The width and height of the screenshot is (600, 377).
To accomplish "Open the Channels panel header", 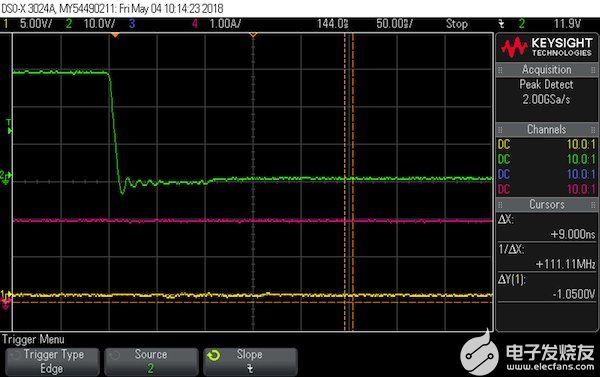I will (546, 129).
